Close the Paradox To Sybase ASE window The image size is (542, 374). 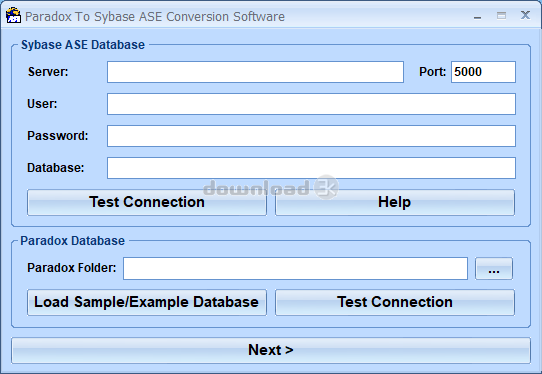tap(525, 15)
